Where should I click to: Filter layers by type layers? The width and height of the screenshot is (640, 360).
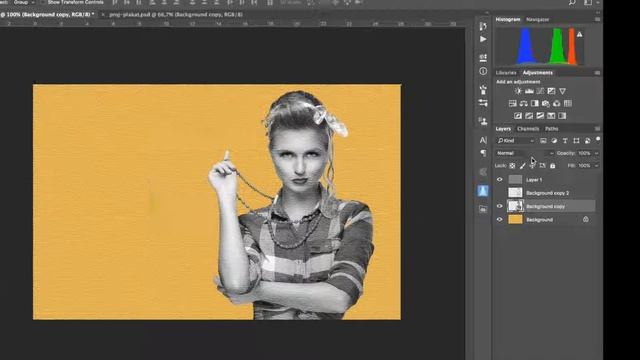click(x=565, y=141)
